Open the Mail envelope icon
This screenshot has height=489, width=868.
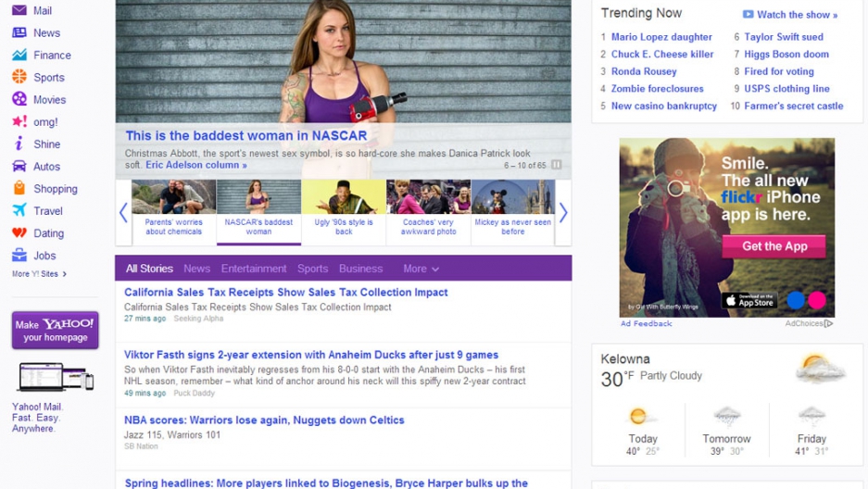(x=19, y=10)
